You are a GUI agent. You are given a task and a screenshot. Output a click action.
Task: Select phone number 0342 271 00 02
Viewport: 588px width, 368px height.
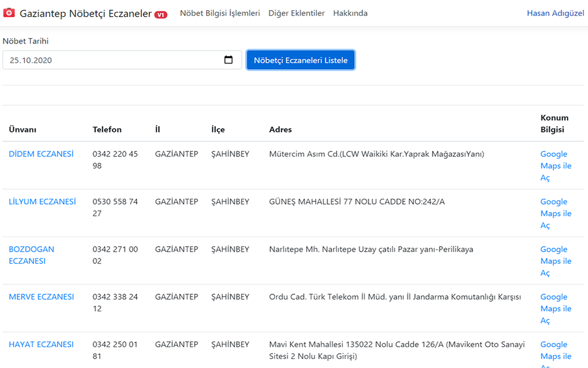[x=115, y=255]
